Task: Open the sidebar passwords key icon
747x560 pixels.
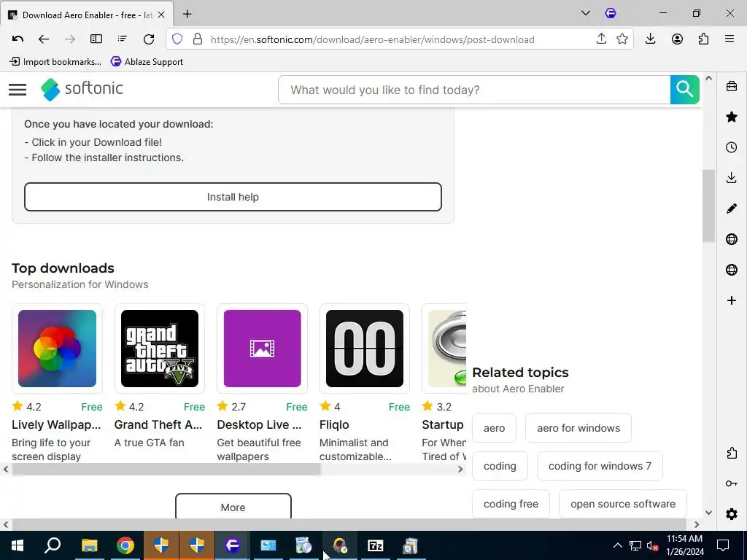Action: click(x=731, y=483)
